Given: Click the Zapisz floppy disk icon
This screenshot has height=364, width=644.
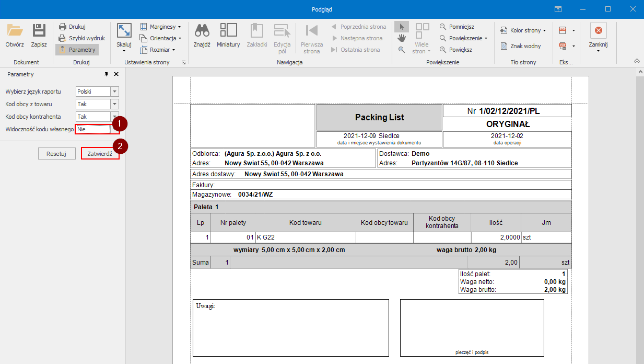Looking at the screenshot, I should point(39,31).
